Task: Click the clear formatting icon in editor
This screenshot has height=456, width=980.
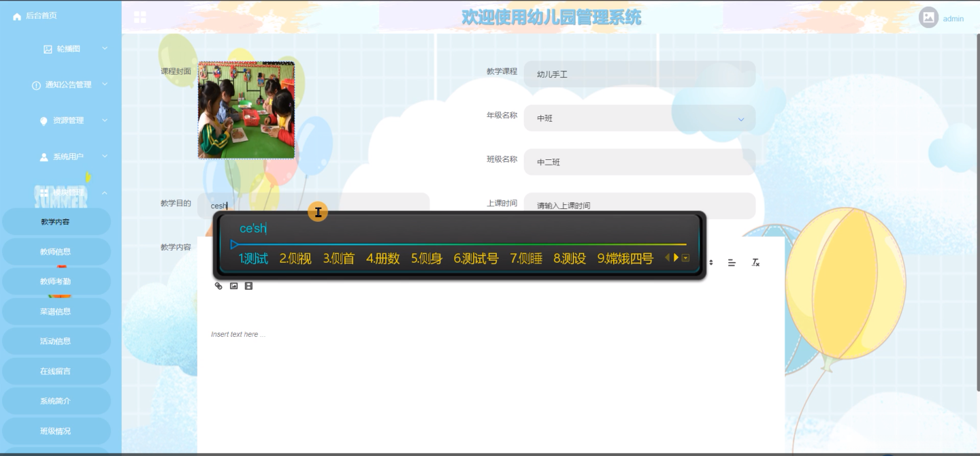Action: click(755, 263)
